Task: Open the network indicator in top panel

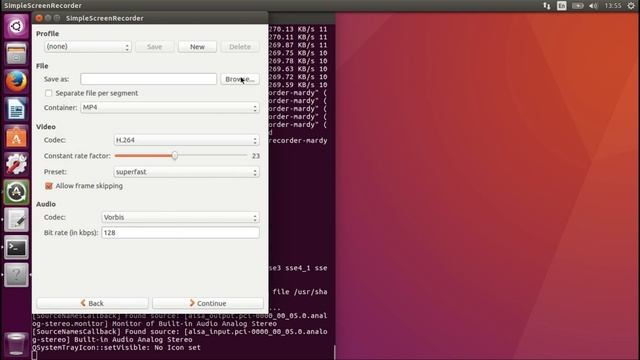Action: 547,6
